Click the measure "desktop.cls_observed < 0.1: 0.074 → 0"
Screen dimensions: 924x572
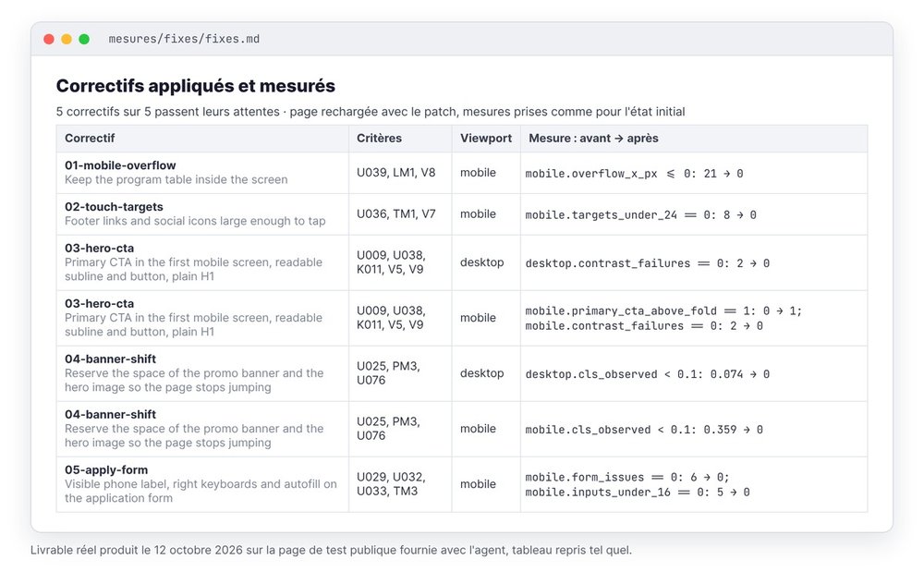point(647,374)
